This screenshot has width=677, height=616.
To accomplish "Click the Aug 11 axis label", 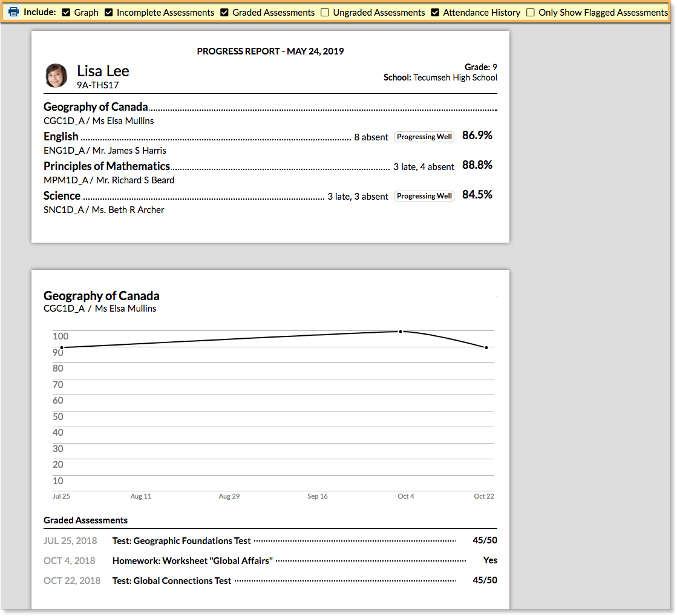I will 141,496.
